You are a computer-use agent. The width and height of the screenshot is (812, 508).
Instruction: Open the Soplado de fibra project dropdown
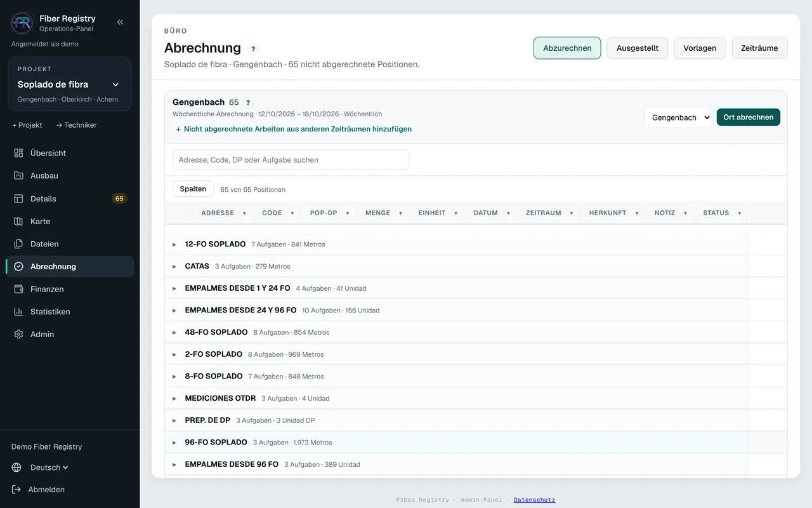[70, 84]
